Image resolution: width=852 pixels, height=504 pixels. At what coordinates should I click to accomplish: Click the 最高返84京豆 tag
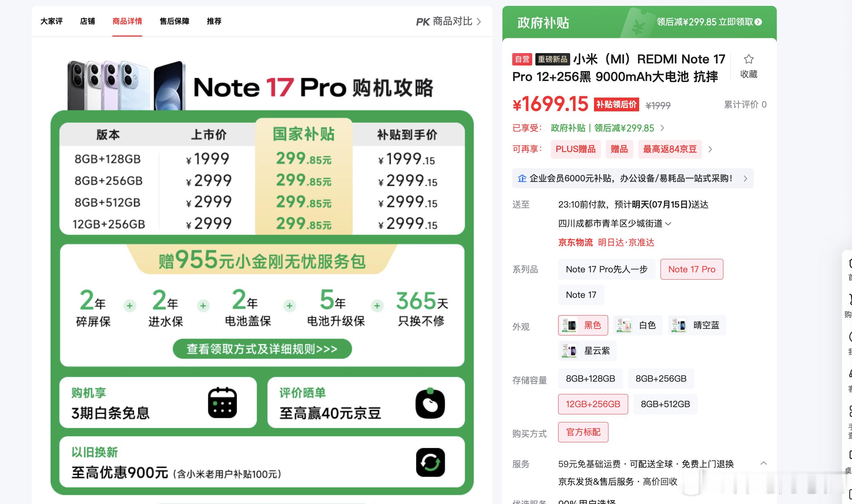pos(670,149)
